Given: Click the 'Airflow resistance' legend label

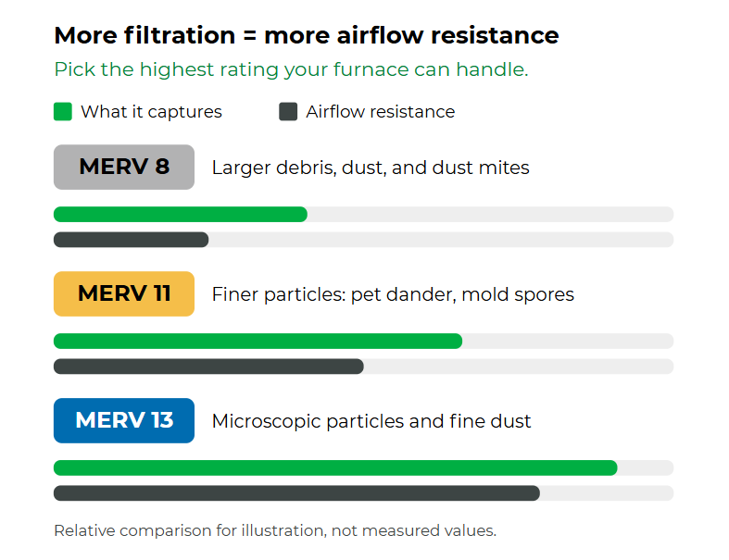Looking at the screenshot, I should (381, 112).
